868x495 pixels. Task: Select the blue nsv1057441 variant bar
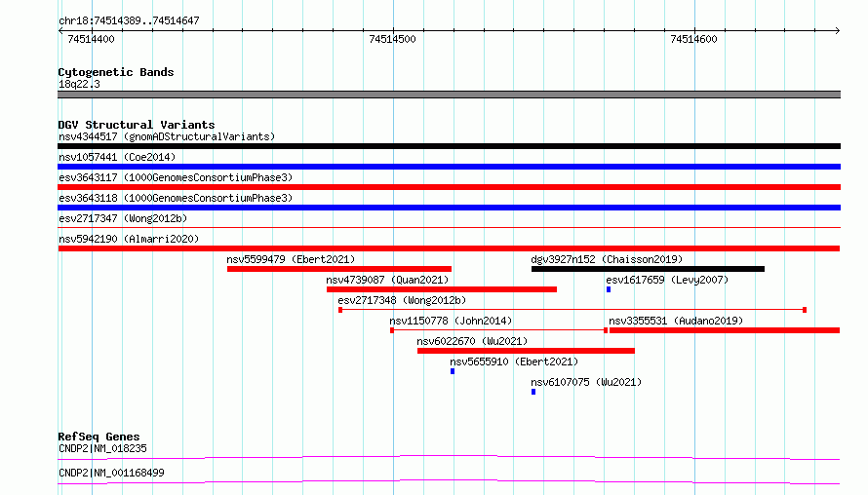tap(449, 167)
